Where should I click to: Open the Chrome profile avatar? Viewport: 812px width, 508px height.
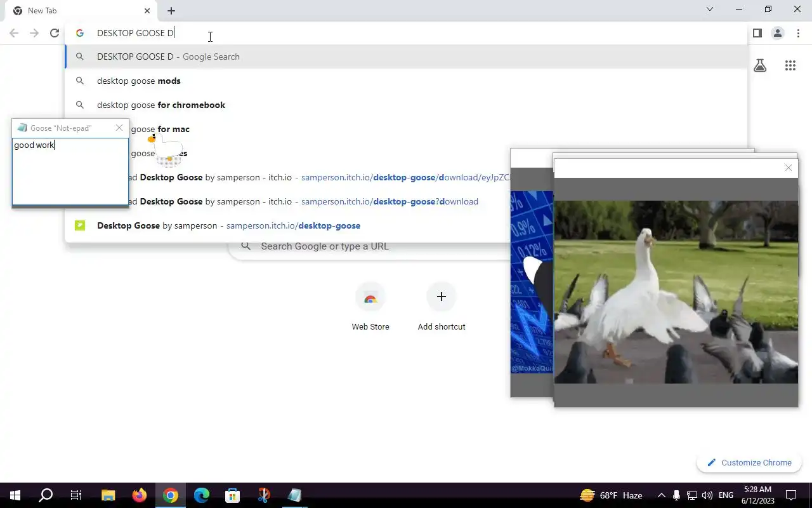coord(778,33)
